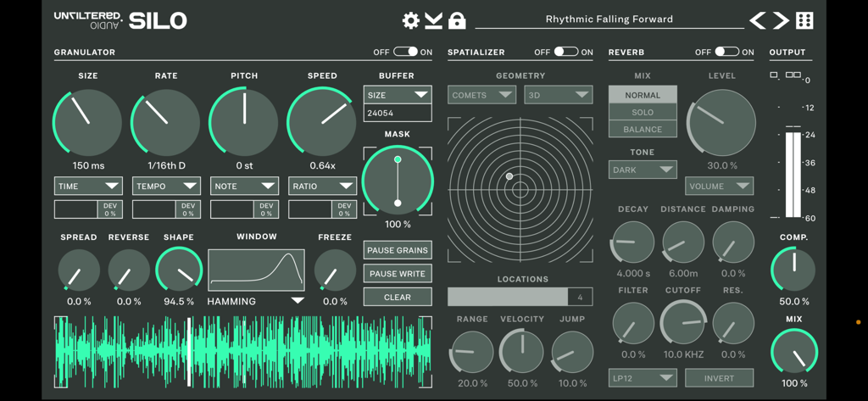Toggle the Granulator on/off switch
Viewport: 868px width, 401px height.
coord(405,53)
